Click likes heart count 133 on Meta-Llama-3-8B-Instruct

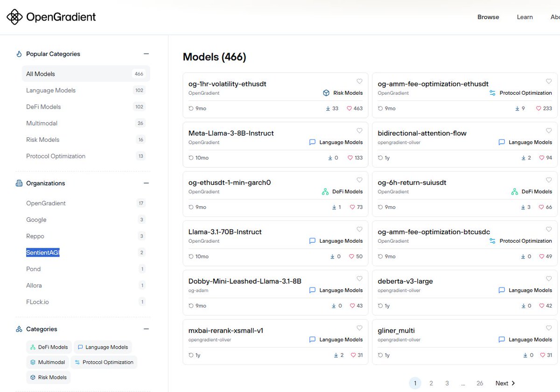[x=355, y=158]
